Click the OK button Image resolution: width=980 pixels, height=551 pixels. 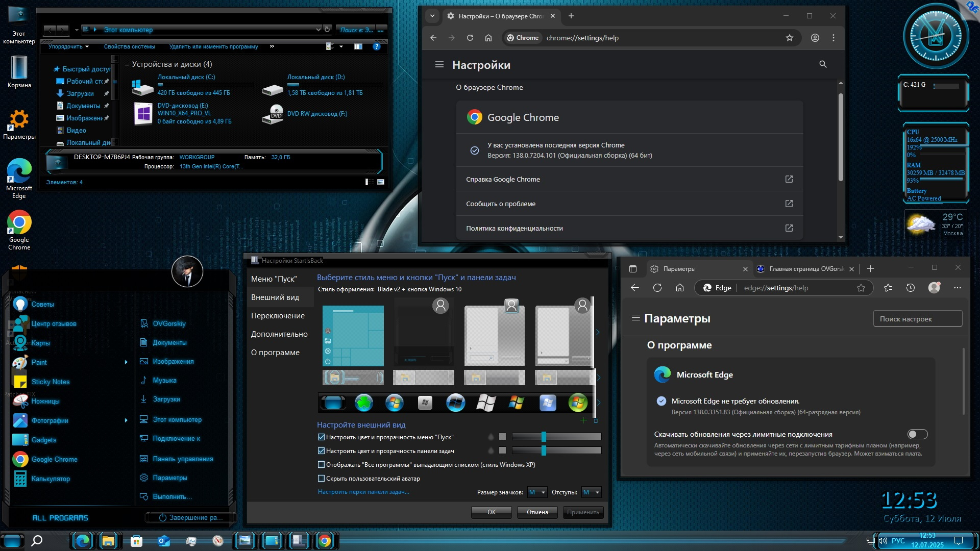(x=491, y=512)
